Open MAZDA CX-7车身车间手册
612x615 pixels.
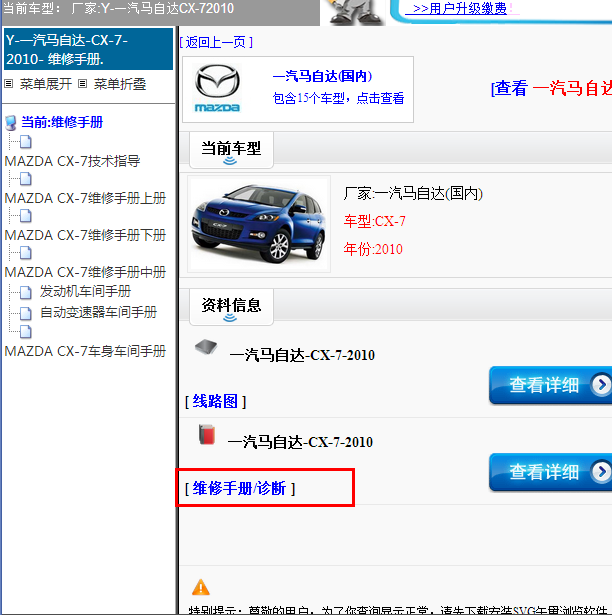86,351
